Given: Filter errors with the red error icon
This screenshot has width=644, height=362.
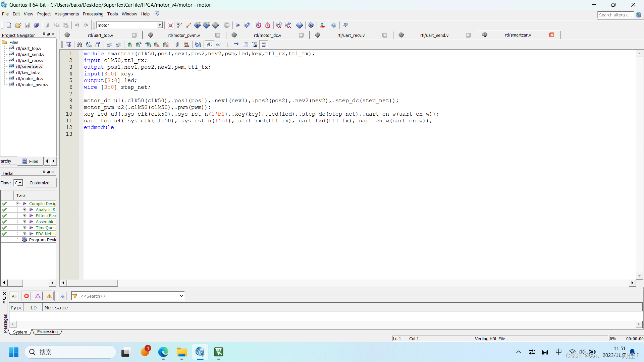Looking at the screenshot, I should tap(26, 296).
